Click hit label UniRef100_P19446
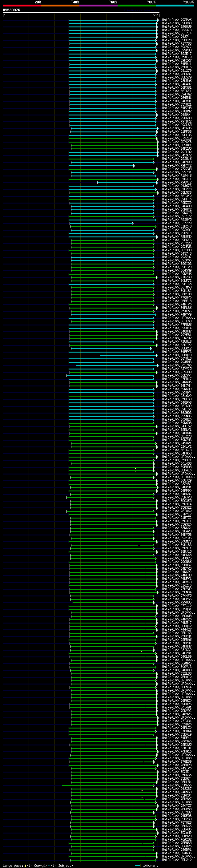 point(177,176)
